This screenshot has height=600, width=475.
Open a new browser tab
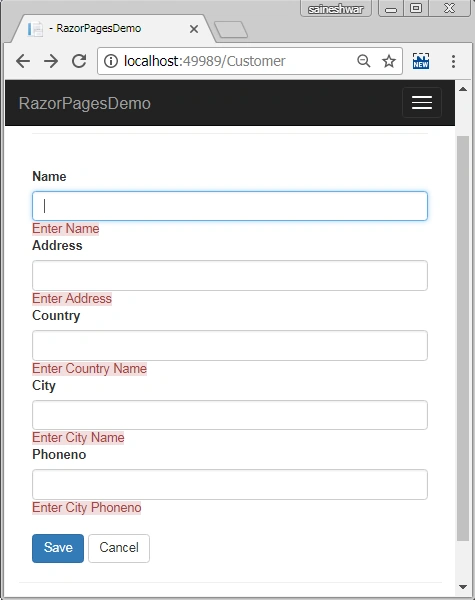(230, 30)
